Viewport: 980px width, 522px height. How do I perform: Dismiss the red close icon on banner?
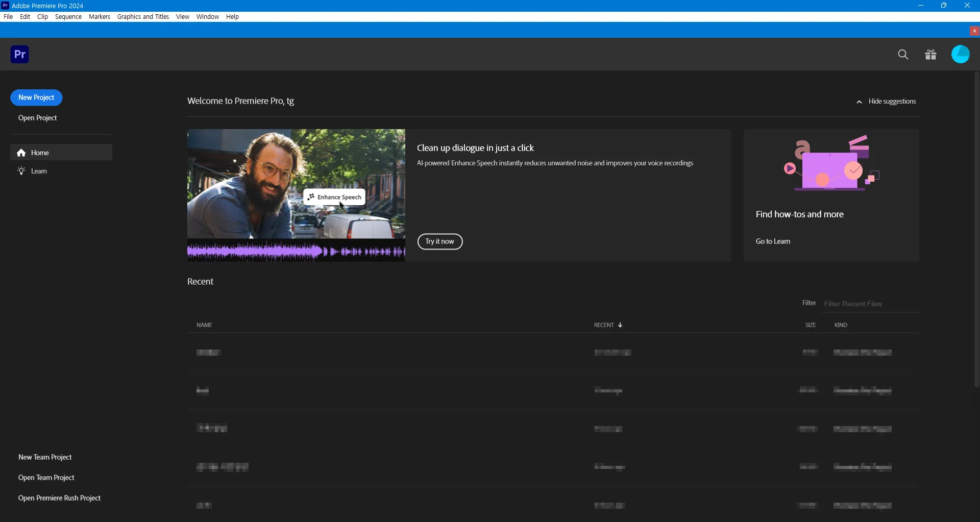click(974, 31)
